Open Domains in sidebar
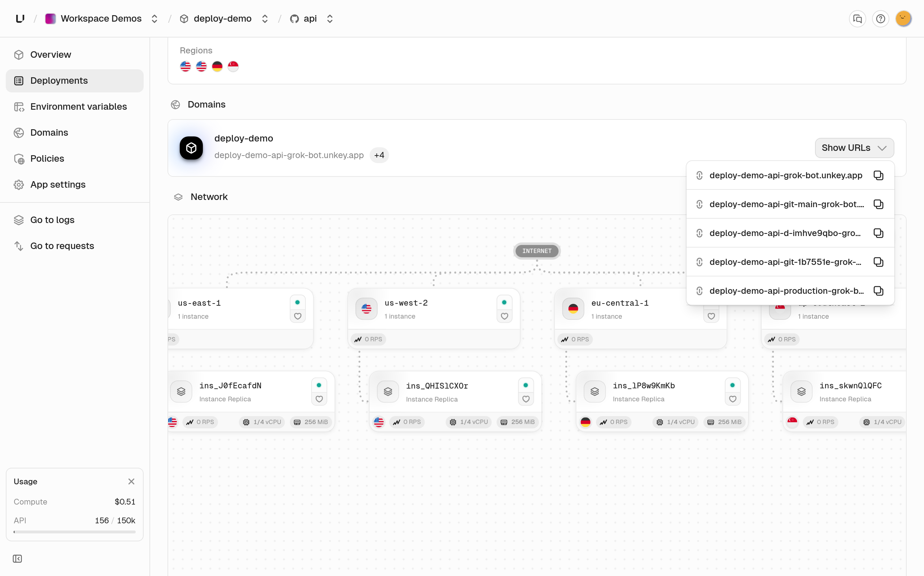This screenshot has width=924, height=576. tap(75, 132)
